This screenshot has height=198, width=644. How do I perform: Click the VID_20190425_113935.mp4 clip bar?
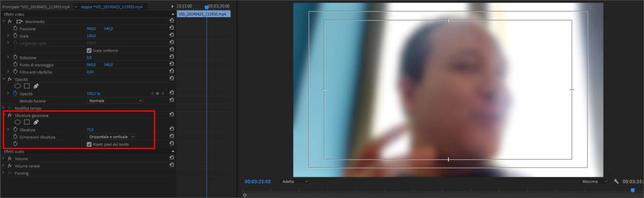(x=204, y=14)
